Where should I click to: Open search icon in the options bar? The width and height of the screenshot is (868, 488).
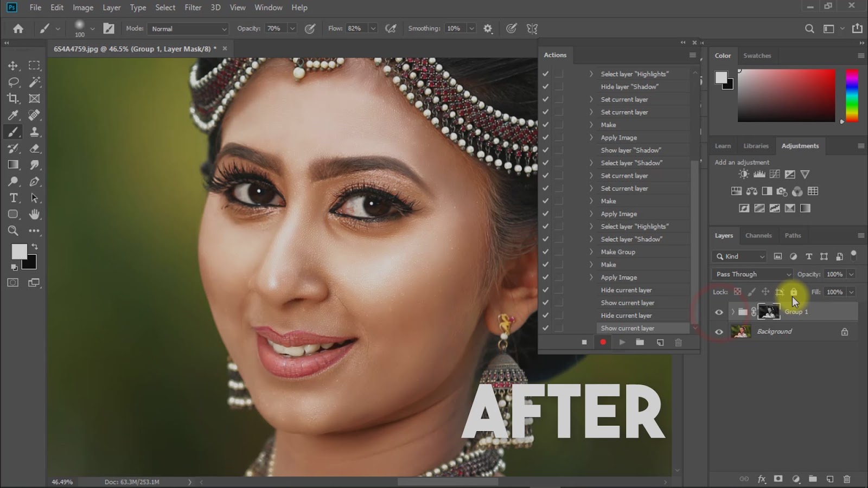click(x=809, y=29)
